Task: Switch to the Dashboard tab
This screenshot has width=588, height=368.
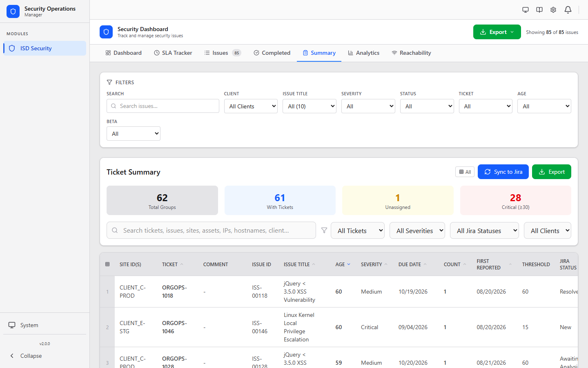Action: 123,53
